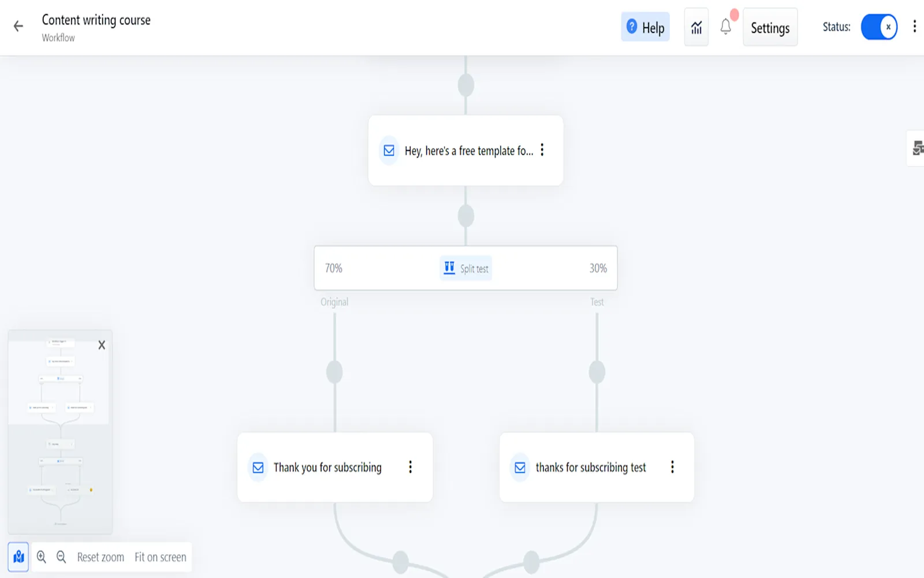Open notifications bell icon
Screen dimensions: 924x578
coord(726,27)
